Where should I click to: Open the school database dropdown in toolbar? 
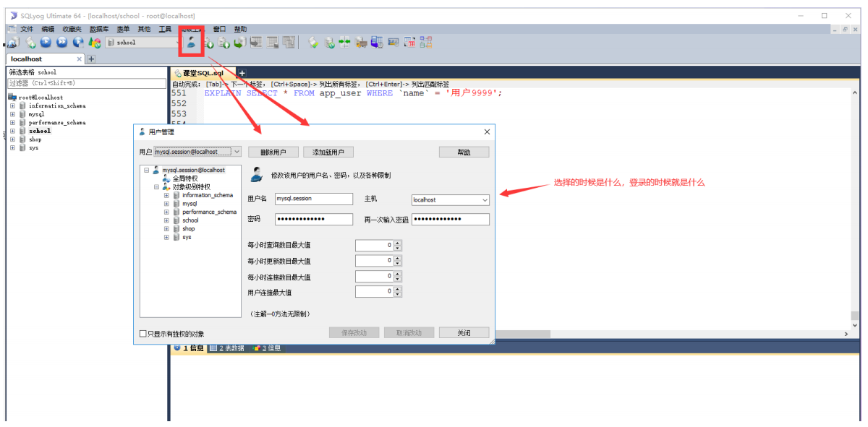pos(144,43)
